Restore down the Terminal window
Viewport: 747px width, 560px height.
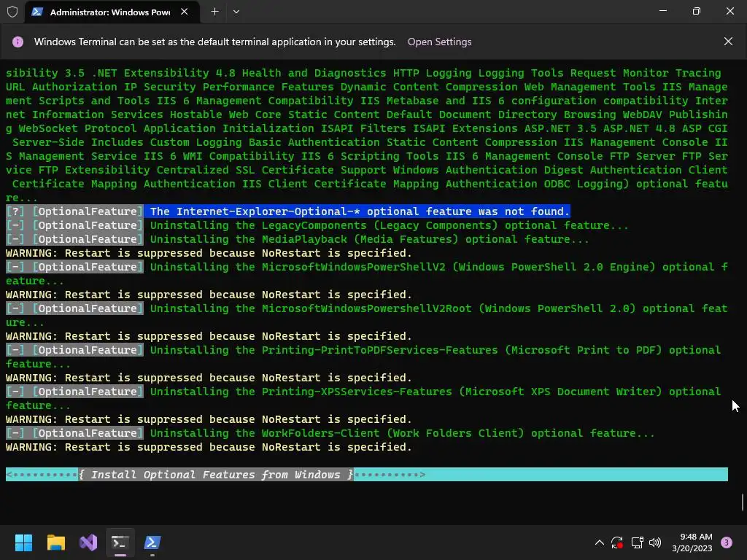click(x=697, y=11)
